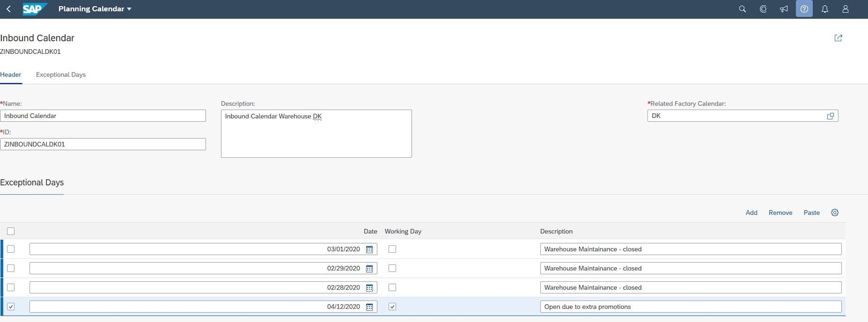Open table settings gear icon

(834, 213)
